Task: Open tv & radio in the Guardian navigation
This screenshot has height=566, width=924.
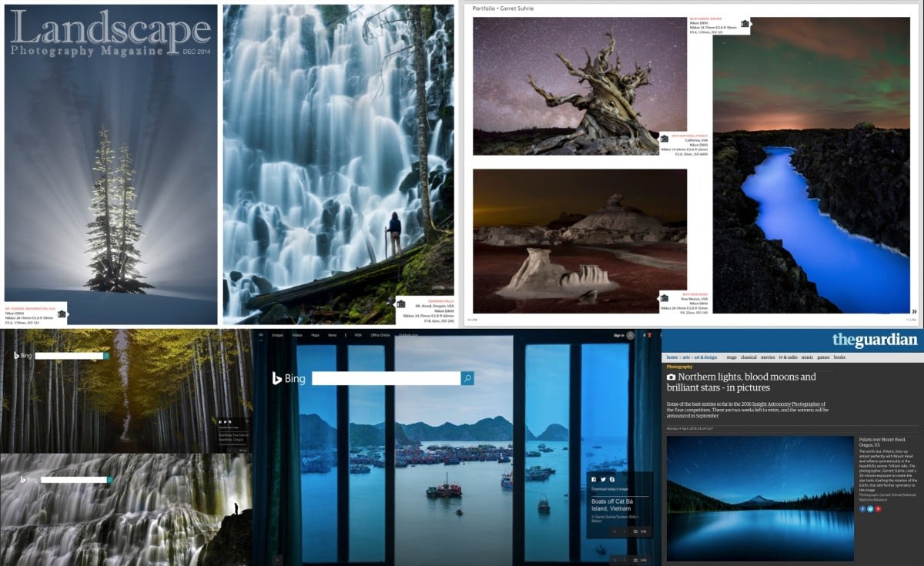Action: tap(788, 357)
